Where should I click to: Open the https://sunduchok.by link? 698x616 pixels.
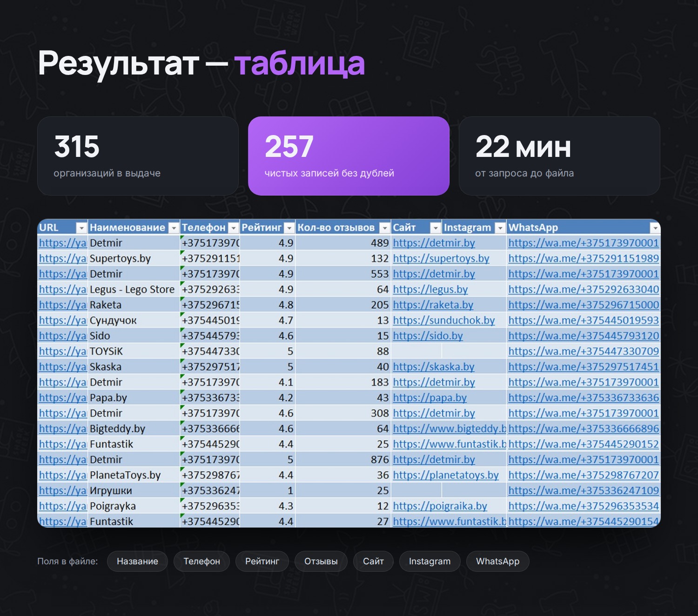pyautogui.click(x=444, y=320)
